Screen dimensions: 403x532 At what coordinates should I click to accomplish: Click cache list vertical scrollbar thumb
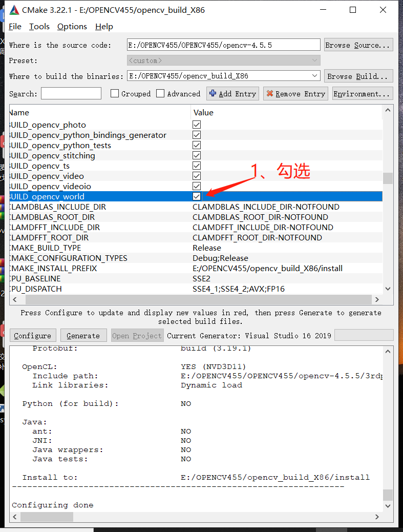(388, 178)
